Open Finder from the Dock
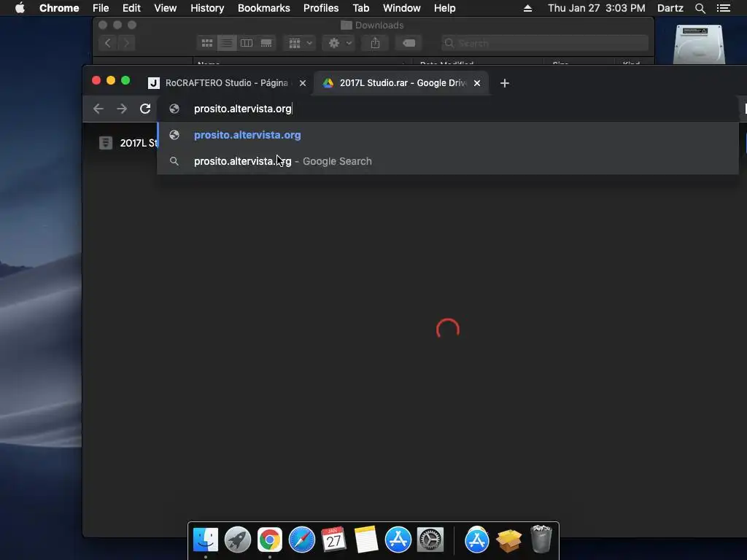 tap(206, 540)
